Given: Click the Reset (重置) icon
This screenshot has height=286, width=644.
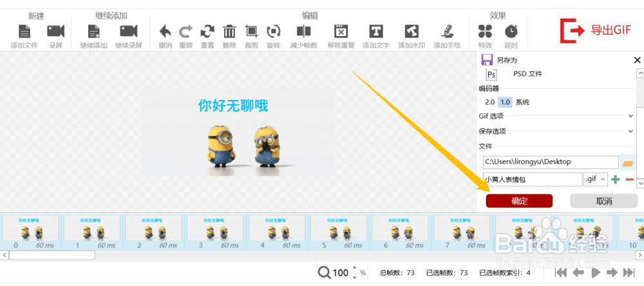Looking at the screenshot, I should (x=207, y=32).
